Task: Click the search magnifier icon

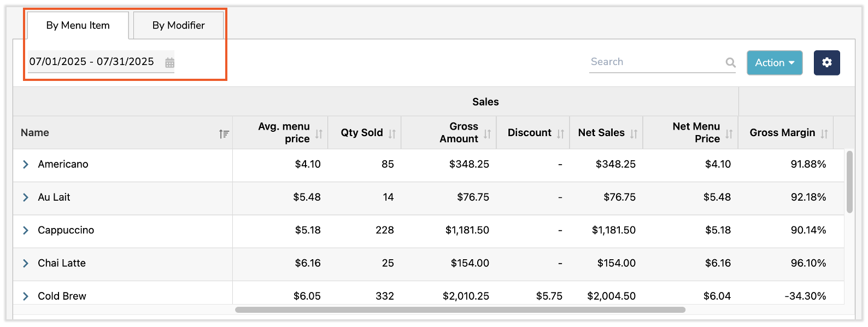Action: pyautogui.click(x=730, y=62)
